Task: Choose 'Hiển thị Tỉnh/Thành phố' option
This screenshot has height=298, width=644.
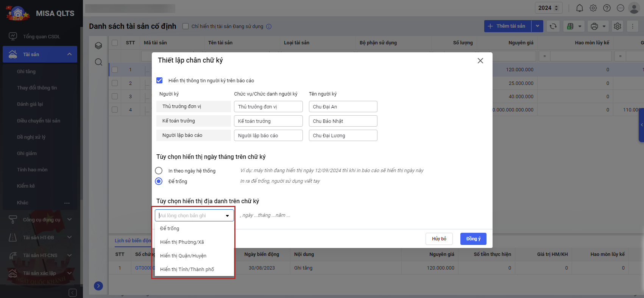Action: [x=187, y=269]
